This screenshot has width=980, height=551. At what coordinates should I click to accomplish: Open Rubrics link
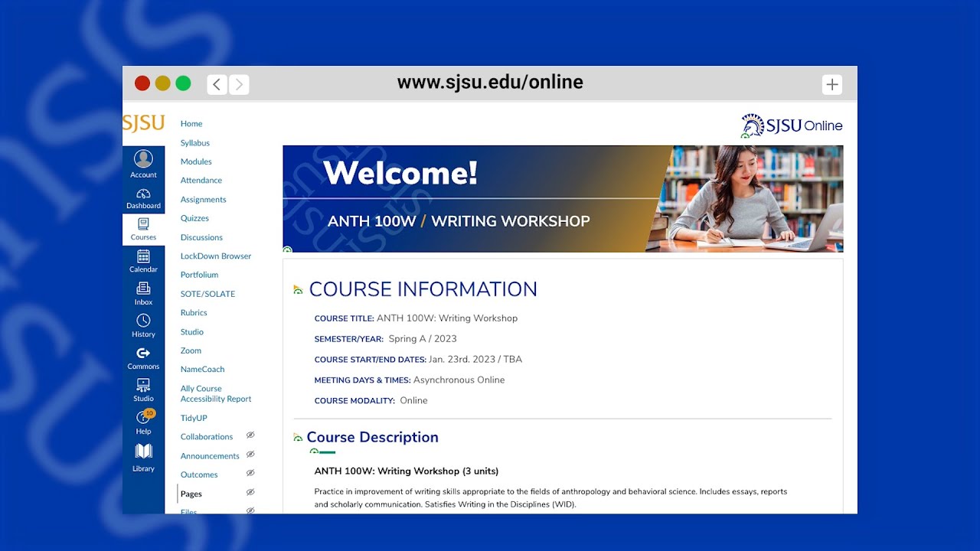tap(194, 313)
